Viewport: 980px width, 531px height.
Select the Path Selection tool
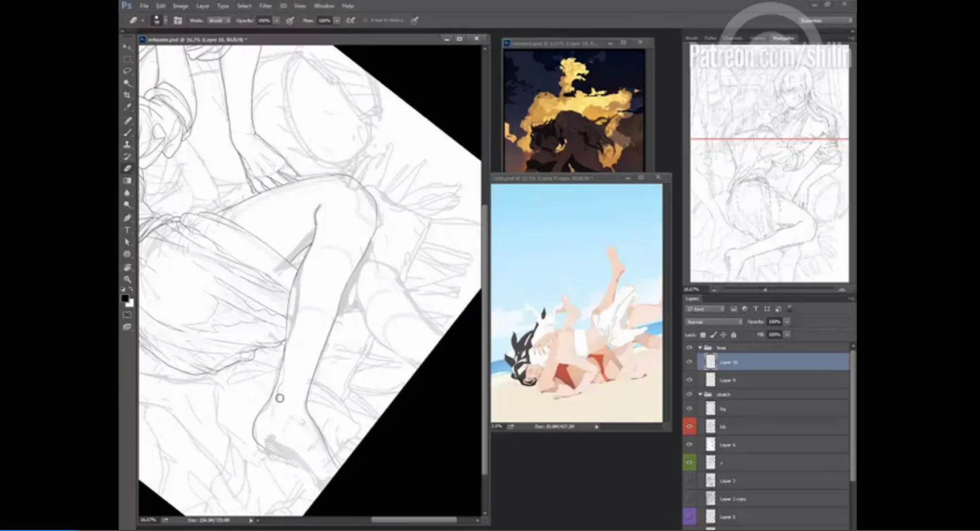(x=127, y=242)
